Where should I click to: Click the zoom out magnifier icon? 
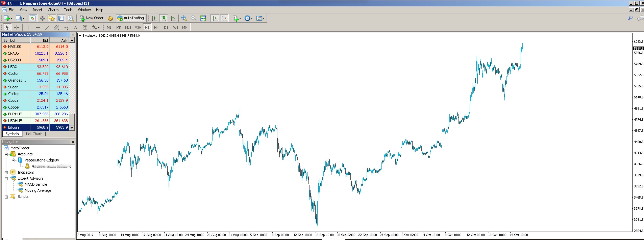coord(193,18)
